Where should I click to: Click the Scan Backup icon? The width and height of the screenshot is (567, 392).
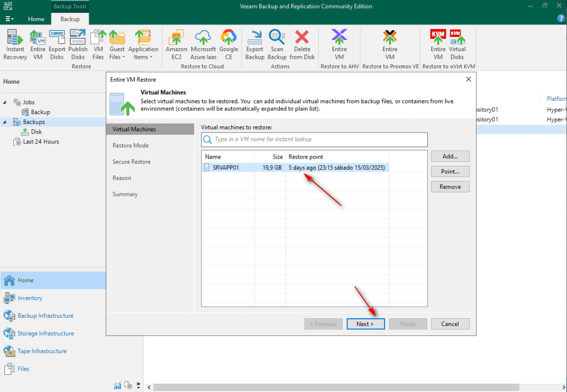[x=277, y=44]
